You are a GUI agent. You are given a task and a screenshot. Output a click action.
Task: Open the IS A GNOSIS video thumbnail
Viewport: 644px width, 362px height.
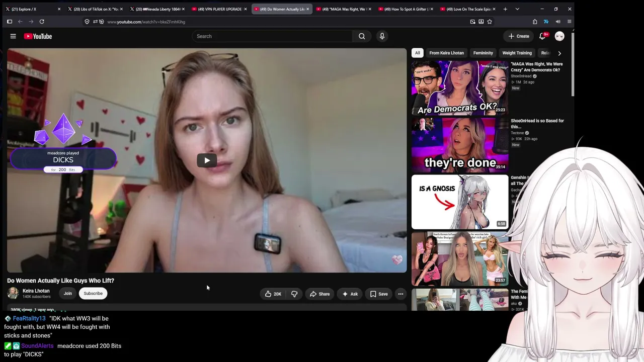(x=460, y=202)
